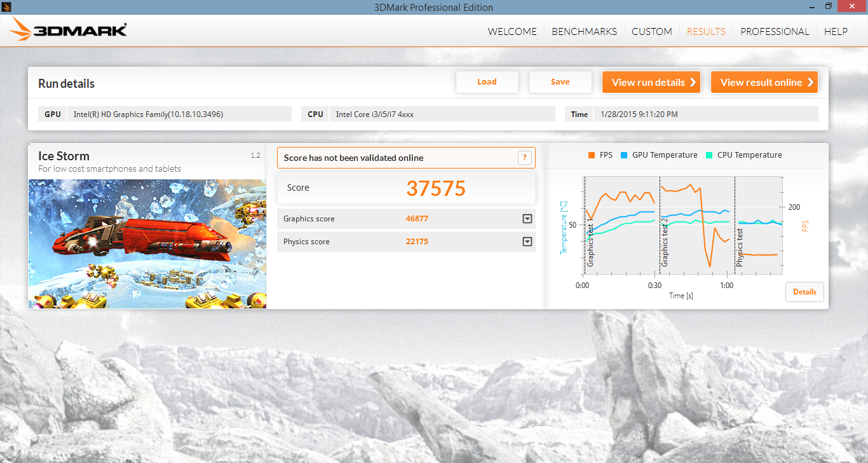Click the Intel Core i3/i5/i7 4xxx text
This screenshot has height=463, width=868.
click(x=375, y=114)
